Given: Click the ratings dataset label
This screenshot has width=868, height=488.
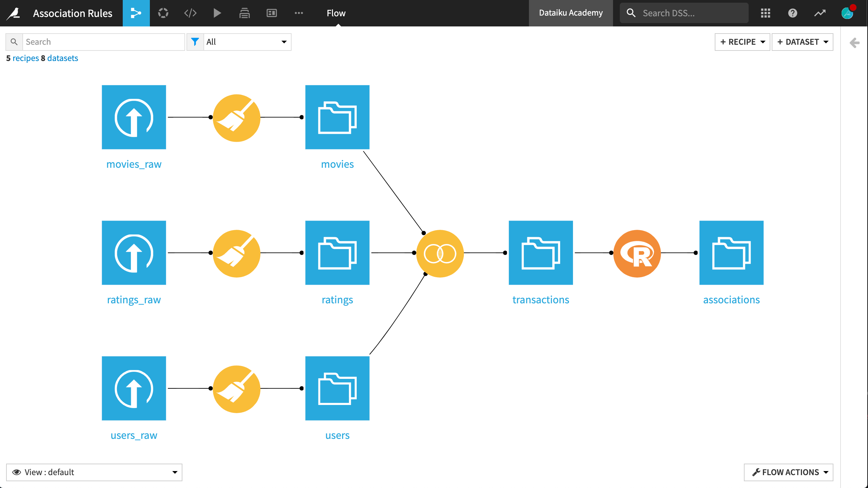Looking at the screenshot, I should coord(337,300).
